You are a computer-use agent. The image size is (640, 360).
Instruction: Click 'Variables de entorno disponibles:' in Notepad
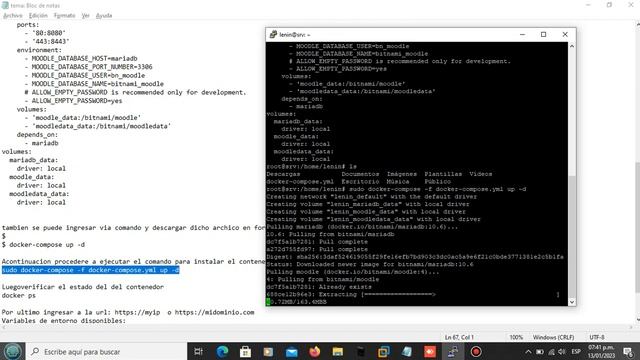click(x=64, y=321)
